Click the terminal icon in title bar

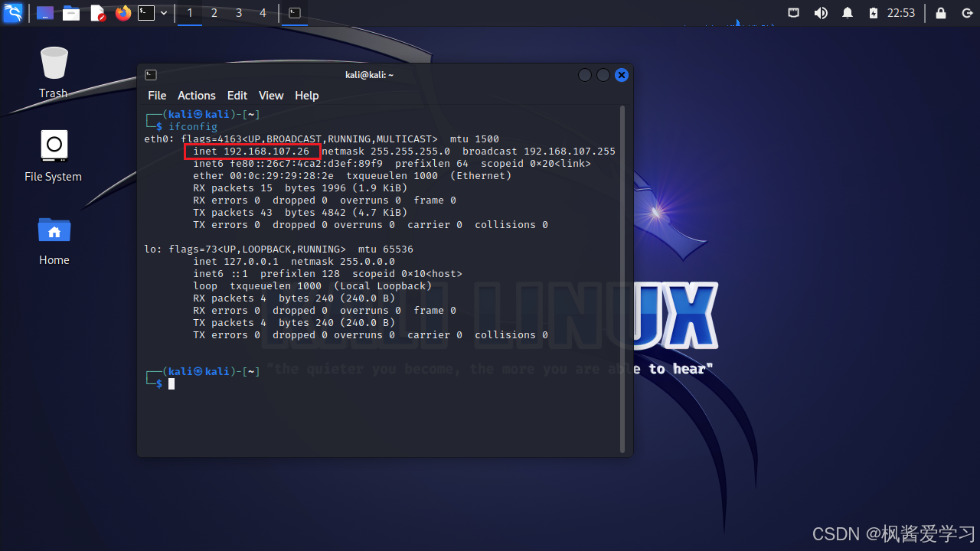click(151, 75)
